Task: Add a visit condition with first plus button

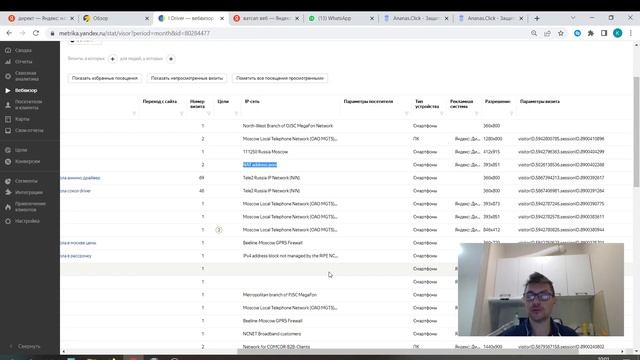Action: 112,59
